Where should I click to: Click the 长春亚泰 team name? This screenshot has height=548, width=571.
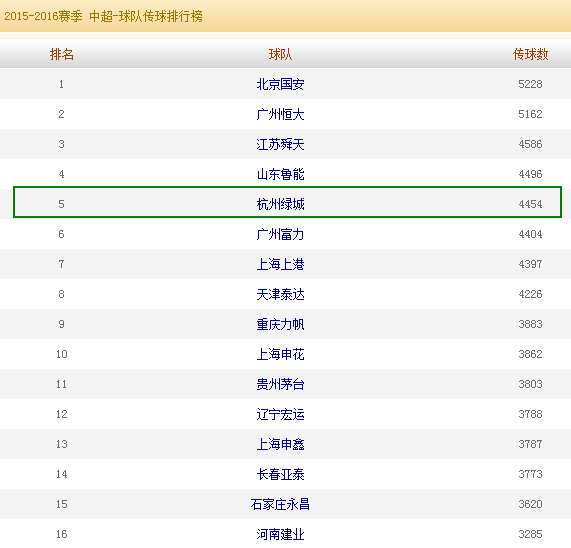point(280,474)
